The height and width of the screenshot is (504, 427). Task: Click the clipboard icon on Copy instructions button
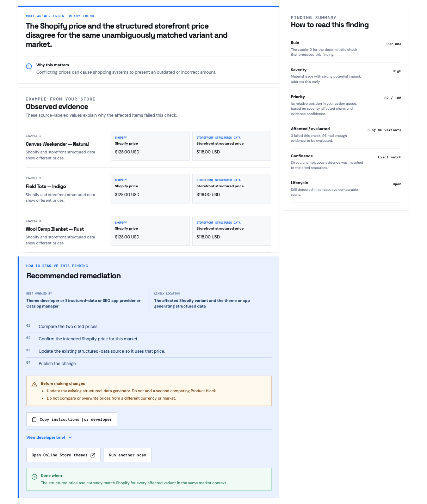click(x=34, y=420)
